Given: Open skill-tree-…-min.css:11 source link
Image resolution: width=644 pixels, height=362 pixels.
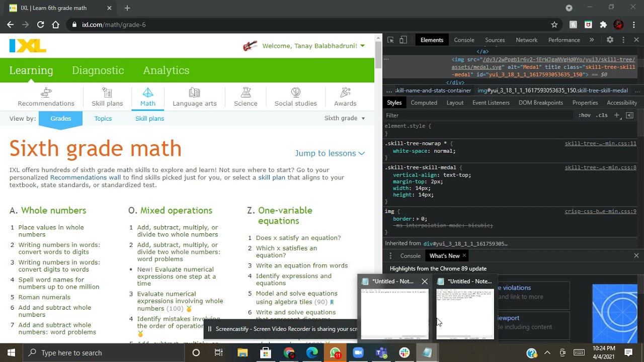Looking at the screenshot, I should [x=600, y=143].
